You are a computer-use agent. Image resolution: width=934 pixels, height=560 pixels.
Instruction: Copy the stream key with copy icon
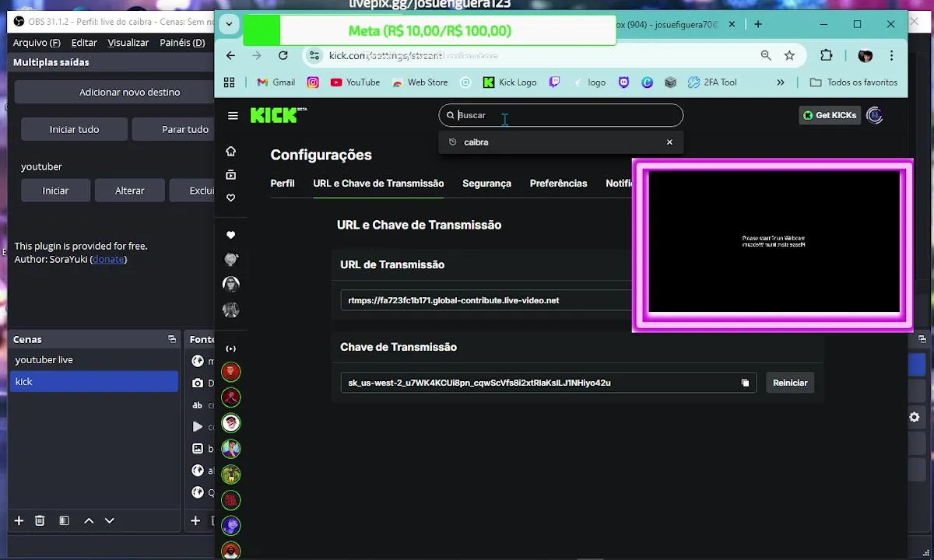tap(745, 383)
